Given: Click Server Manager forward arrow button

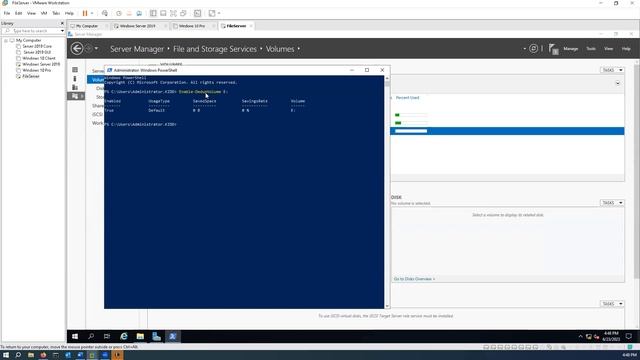Looking at the screenshot, I should pos(88,49).
